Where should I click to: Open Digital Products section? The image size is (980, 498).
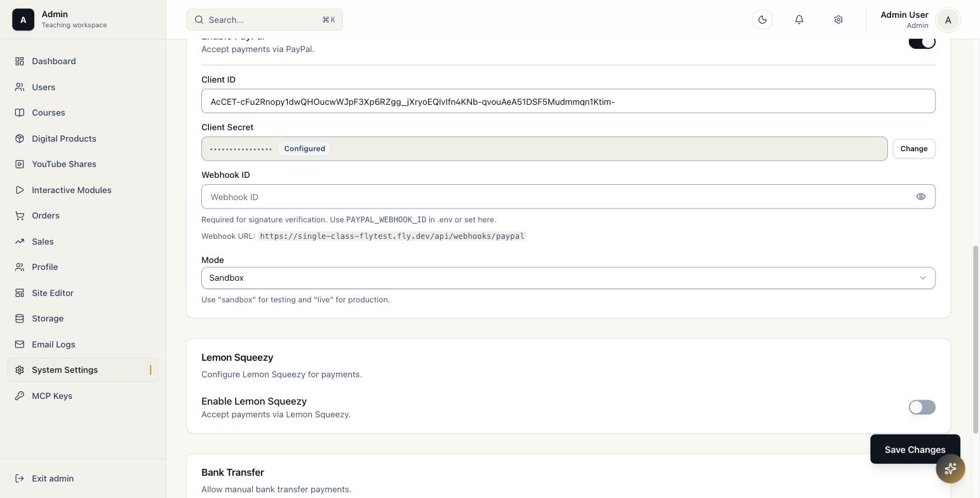tap(83, 138)
